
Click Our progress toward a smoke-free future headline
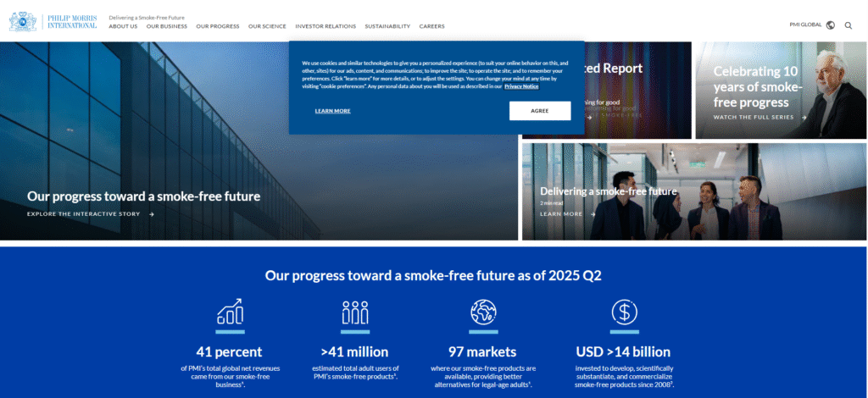(143, 196)
